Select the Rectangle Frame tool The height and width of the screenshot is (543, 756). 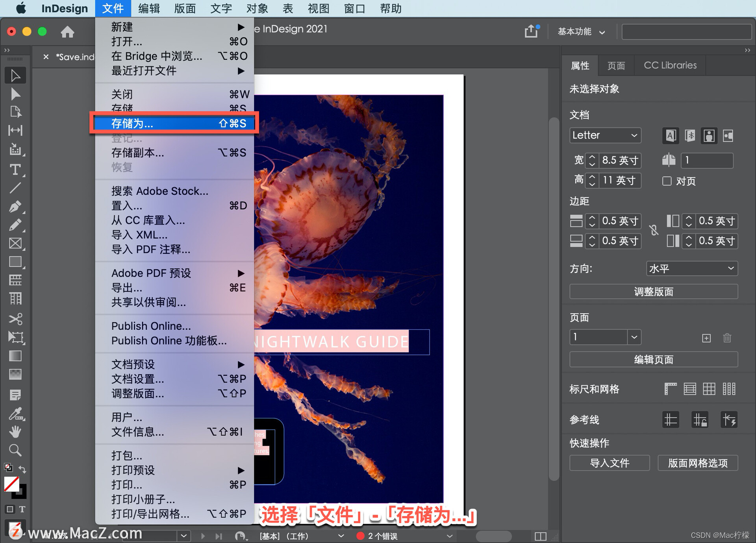(x=15, y=243)
